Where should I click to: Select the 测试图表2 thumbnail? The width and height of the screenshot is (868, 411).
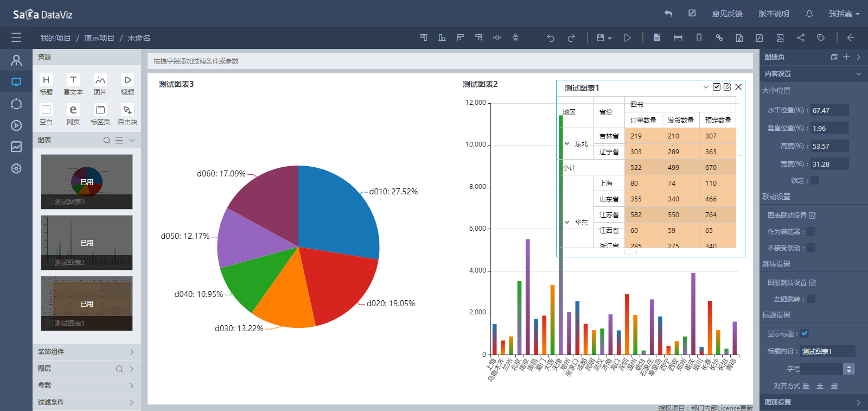tap(87, 243)
